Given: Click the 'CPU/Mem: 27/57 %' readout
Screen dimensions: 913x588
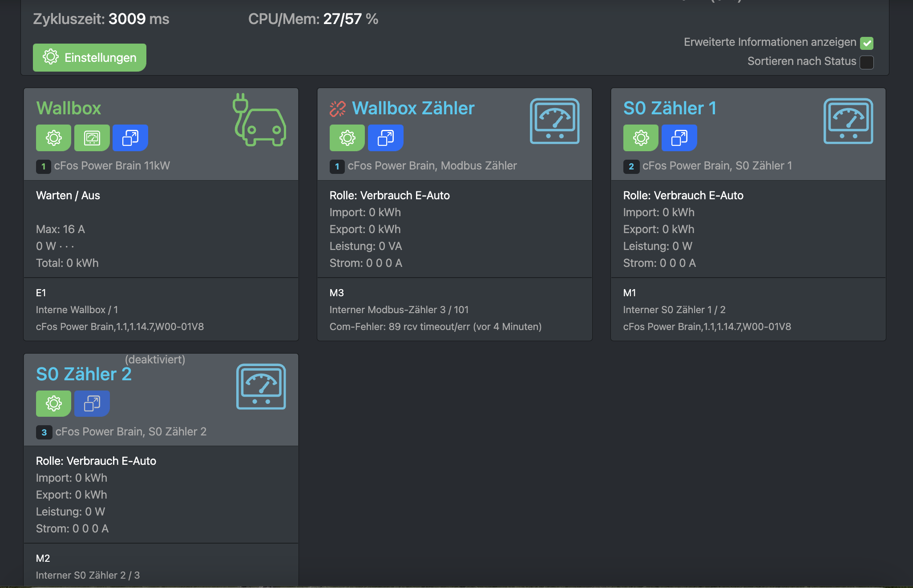Looking at the screenshot, I should click(x=313, y=19).
